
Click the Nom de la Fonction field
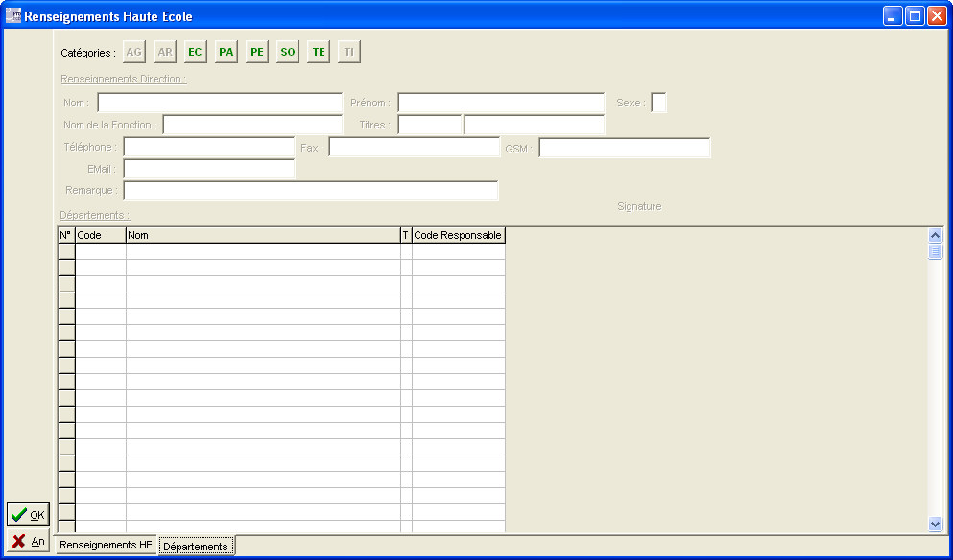[252, 125]
